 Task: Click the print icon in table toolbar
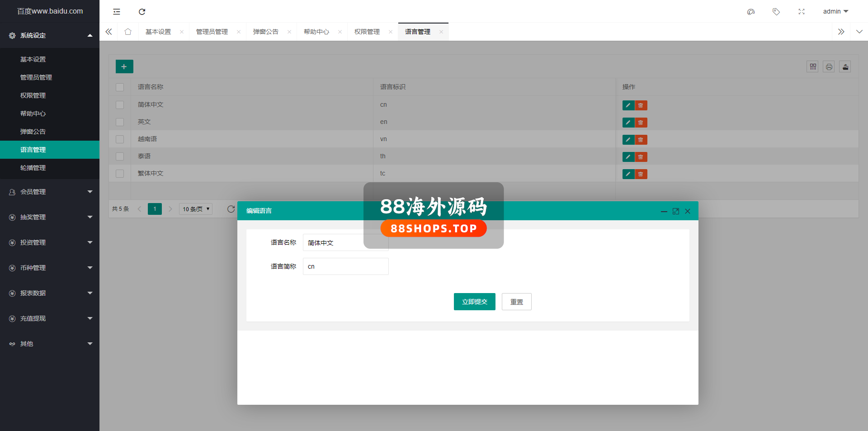point(829,67)
